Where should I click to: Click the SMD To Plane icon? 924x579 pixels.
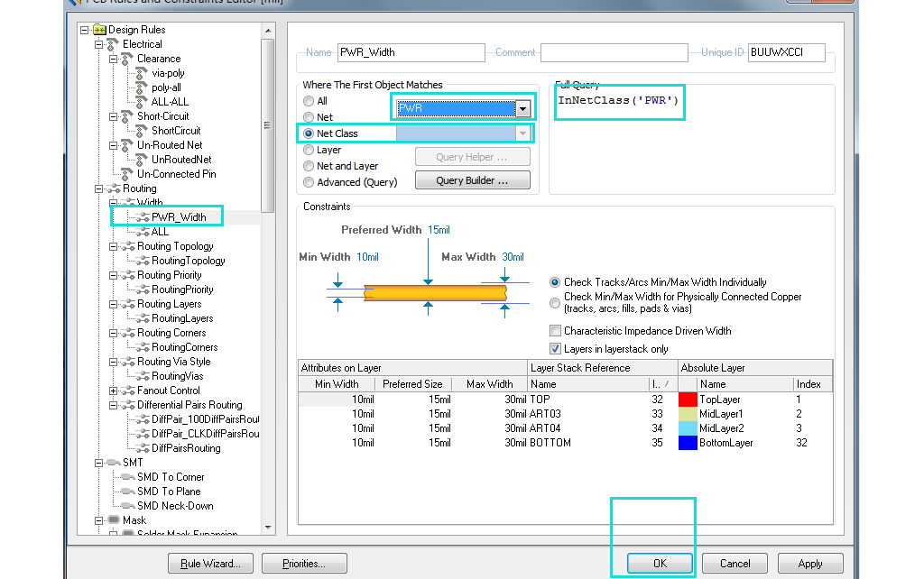tap(128, 492)
